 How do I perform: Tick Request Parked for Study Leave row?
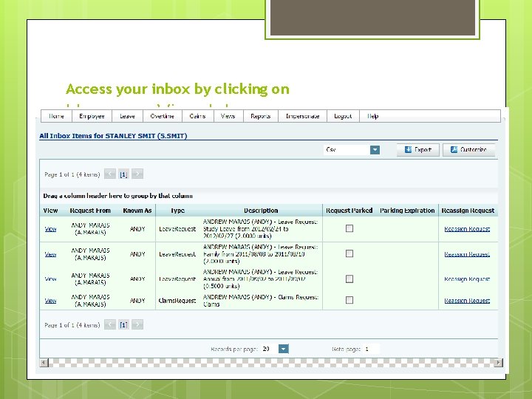click(x=349, y=228)
